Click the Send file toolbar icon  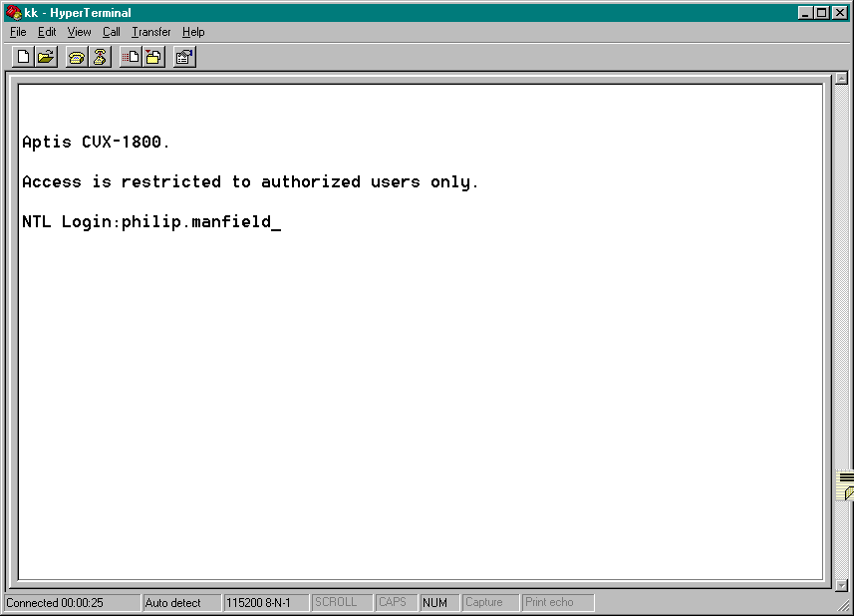pos(131,57)
